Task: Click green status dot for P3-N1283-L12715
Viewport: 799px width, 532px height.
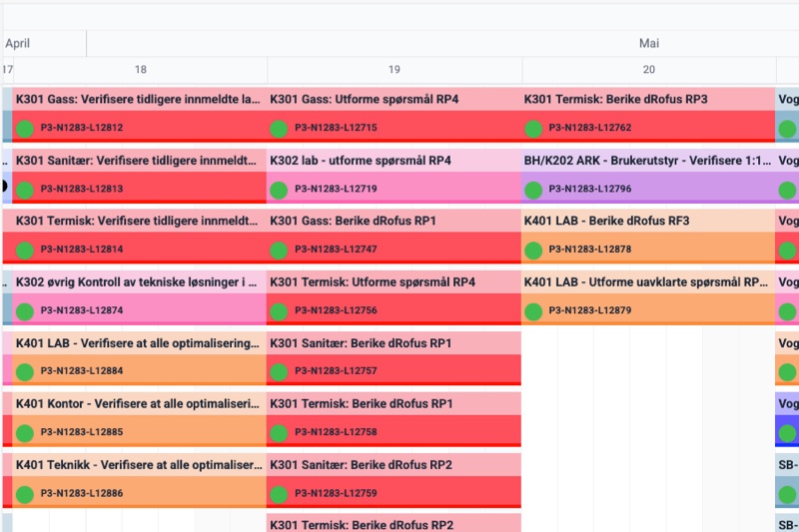Action: click(x=279, y=129)
